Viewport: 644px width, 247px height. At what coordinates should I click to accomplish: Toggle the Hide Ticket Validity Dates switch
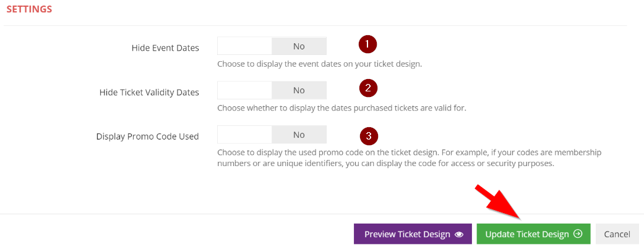point(272,91)
